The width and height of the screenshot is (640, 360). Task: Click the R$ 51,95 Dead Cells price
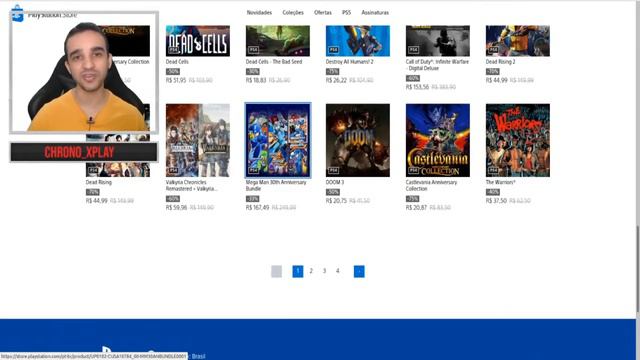tap(176, 80)
